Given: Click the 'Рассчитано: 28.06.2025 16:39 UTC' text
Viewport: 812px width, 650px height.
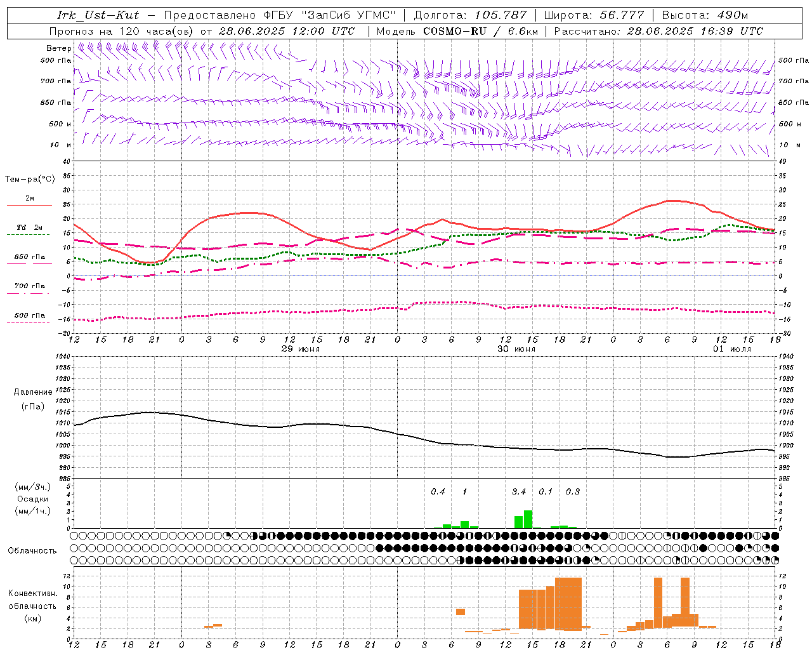Looking at the screenshot, I should tap(658, 31).
